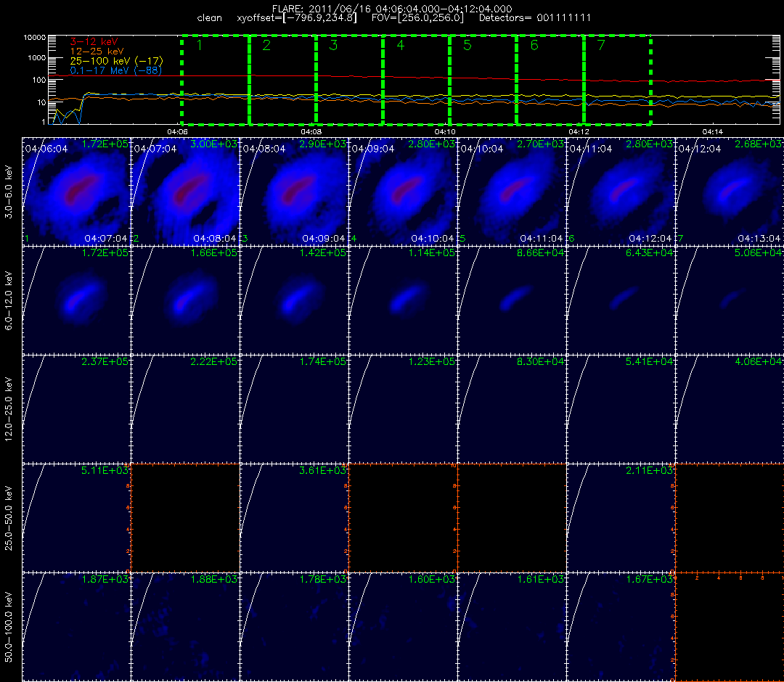784x682 pixels.
Task: Click the 04:13:04 end time stamp
Action: 759,239
